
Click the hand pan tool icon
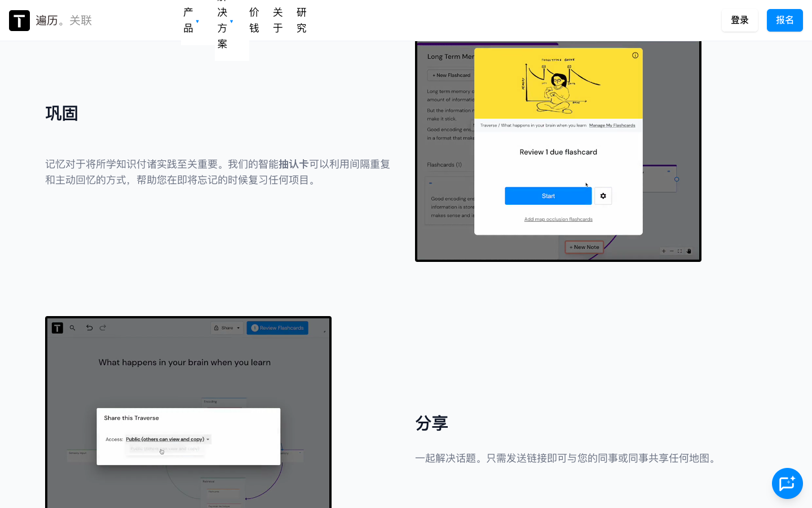pyautogui.click(x=689, y=251)
